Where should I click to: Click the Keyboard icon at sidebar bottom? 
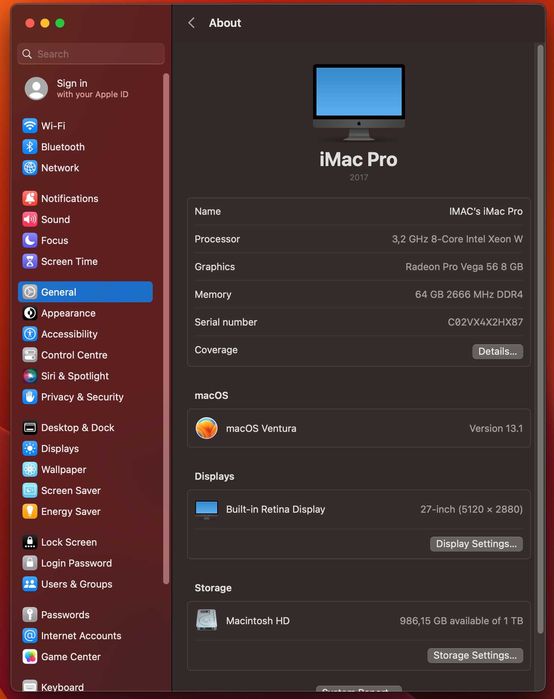[30, 686]
